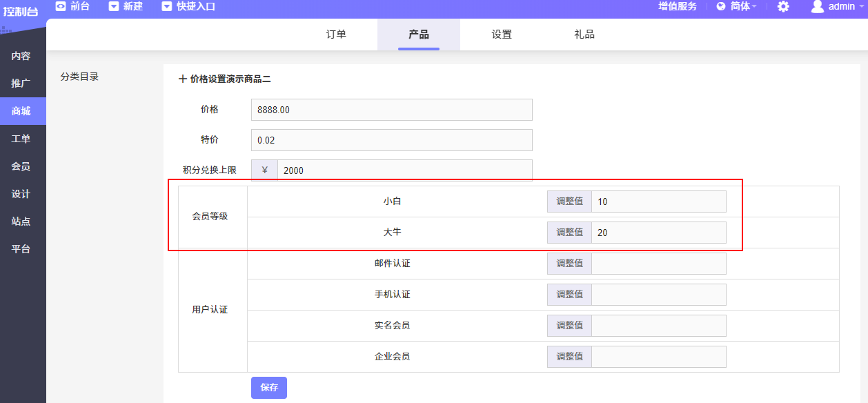
Task: Focus the 邮件认证 调整值 input field
Action: [x=658, y=264]
